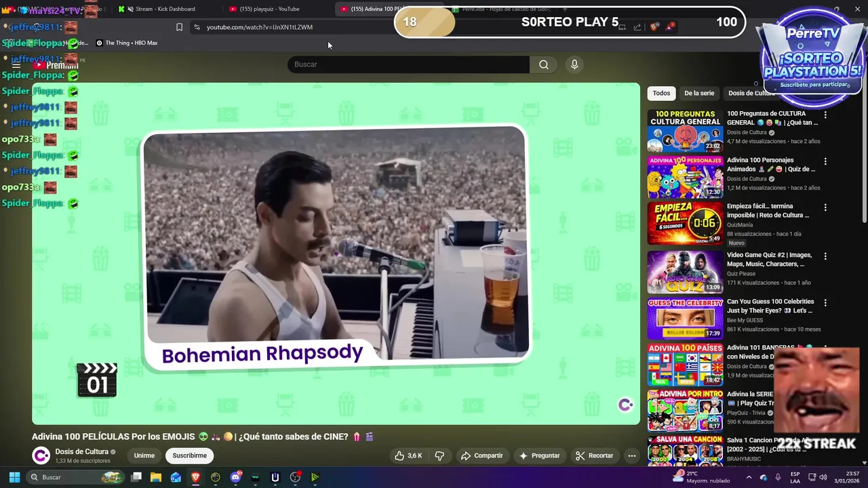The height and width of the screenshot is (488, 868).
Task: Show hidden tray icons chevron
Action: tap(751, 477)
